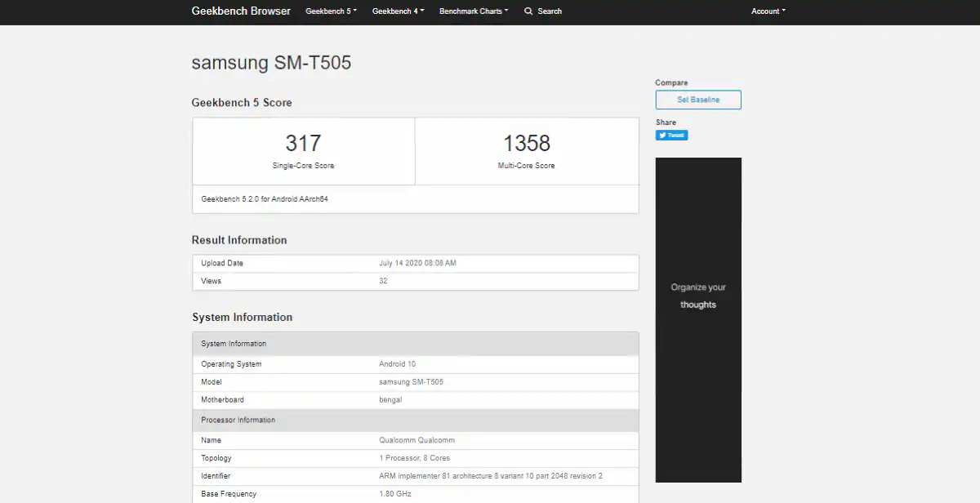Click the Search magnifier icon
The width and height of the screenshot is (980, 503).
point(528,11)
